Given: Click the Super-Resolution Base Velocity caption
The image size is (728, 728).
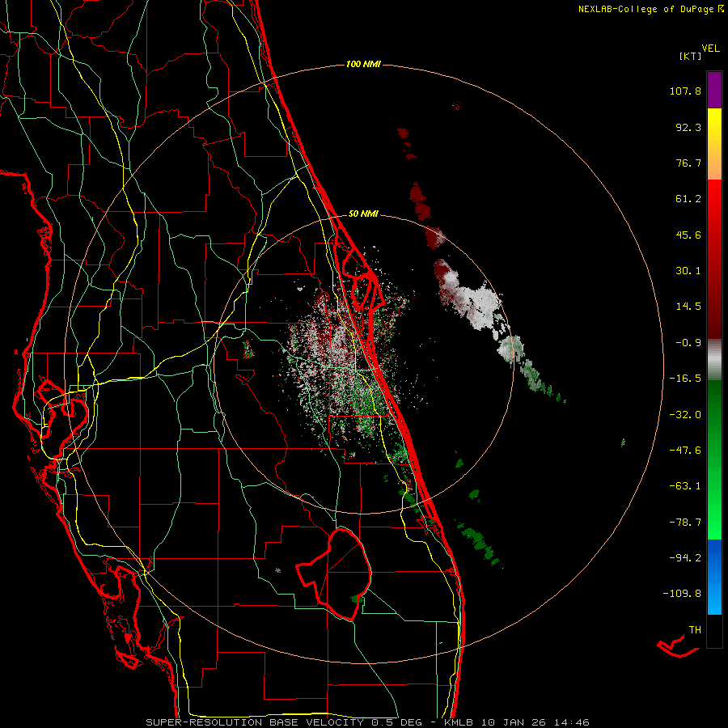Looking at the screenshot, I should coord(367,722).
